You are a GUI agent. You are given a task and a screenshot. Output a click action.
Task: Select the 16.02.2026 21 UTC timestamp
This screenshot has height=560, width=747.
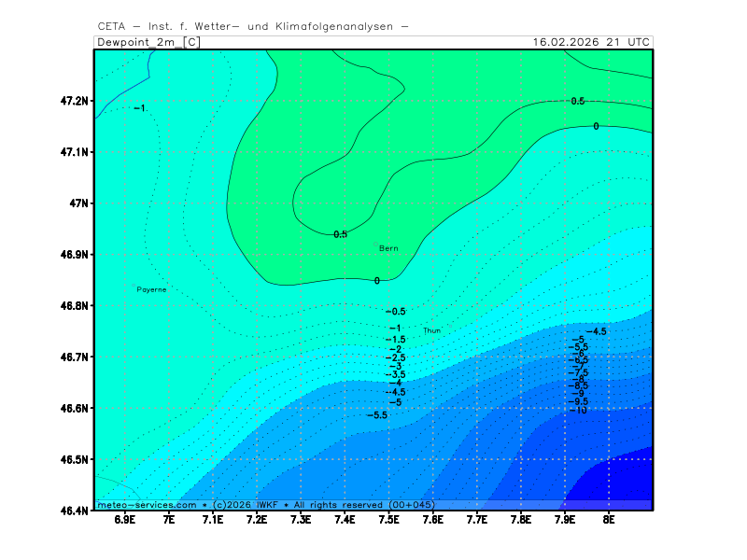pos(590,42)
